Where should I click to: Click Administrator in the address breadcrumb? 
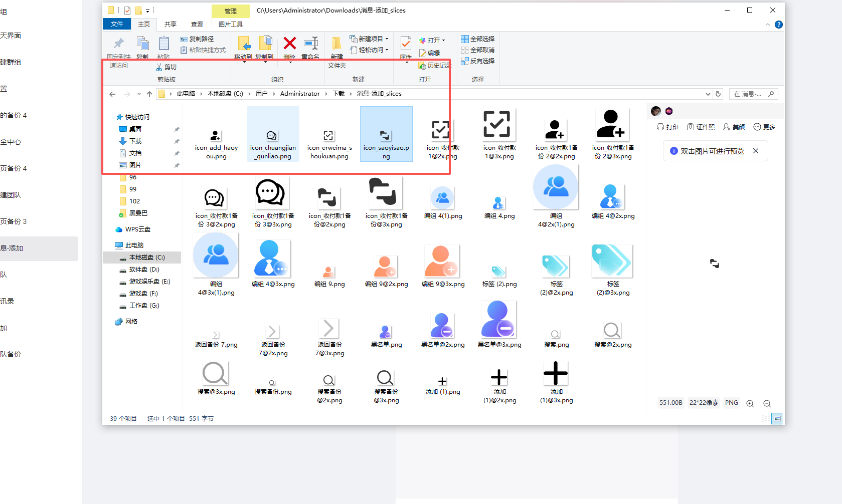tap(300, 94)
